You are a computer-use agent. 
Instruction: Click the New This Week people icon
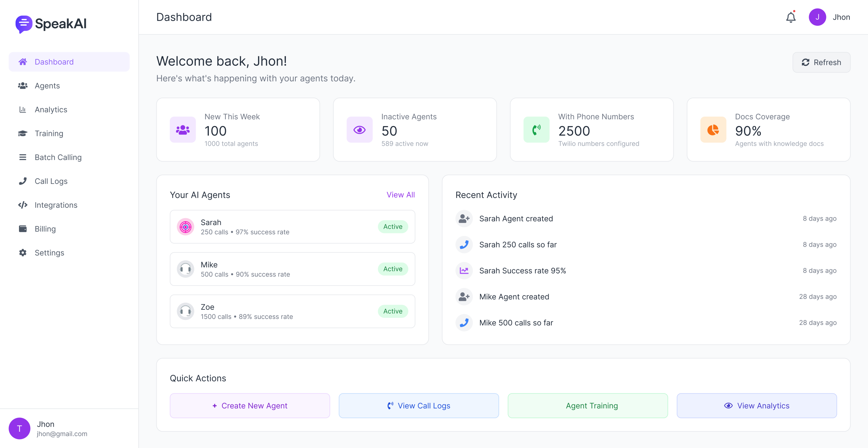[x=183, y=130]
